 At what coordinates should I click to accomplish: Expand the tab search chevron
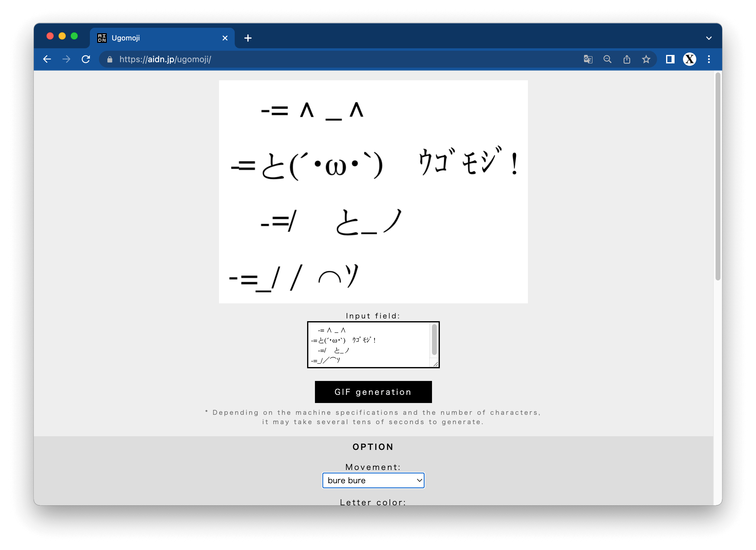tap(709, 38)
